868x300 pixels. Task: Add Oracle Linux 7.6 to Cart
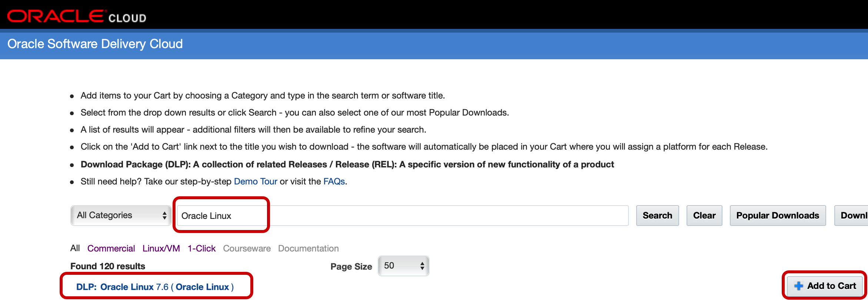click(x=825, y=286)
